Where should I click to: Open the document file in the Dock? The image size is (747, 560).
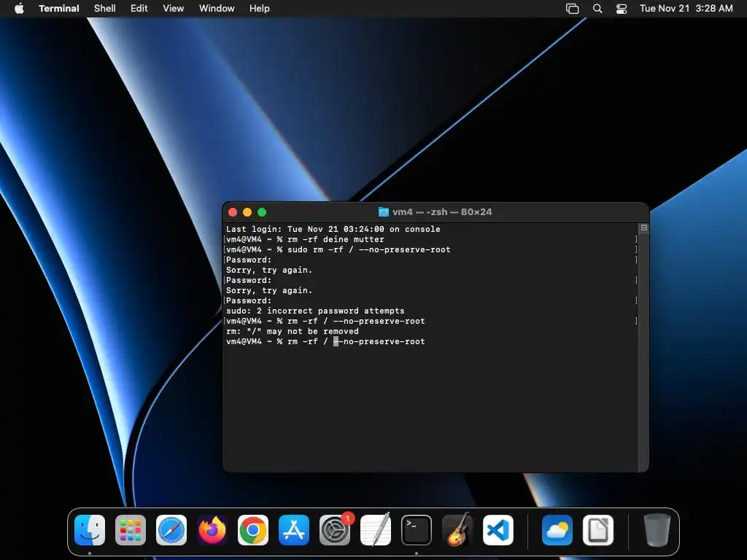(x=598, y=530)
